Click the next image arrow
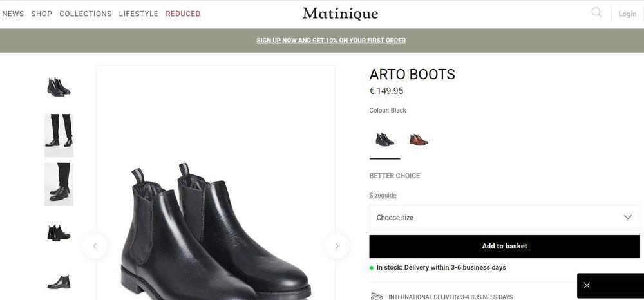Viewport: 644px width, 300px height. [x=336, y=246]
